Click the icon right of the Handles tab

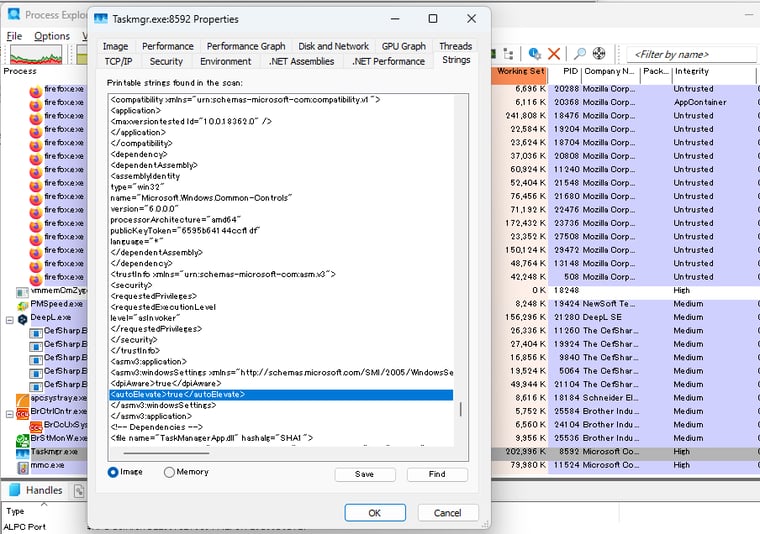coord(79,491)
